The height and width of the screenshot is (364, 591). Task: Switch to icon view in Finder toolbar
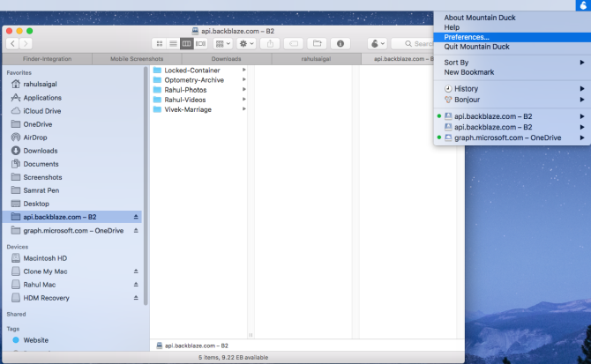tap(160, 42)
